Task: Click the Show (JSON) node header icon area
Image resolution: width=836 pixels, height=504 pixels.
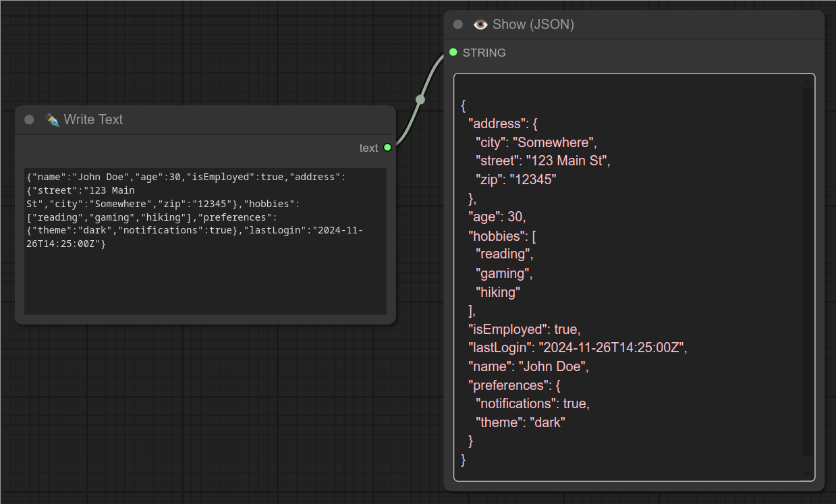Action: tap(480, 24)
